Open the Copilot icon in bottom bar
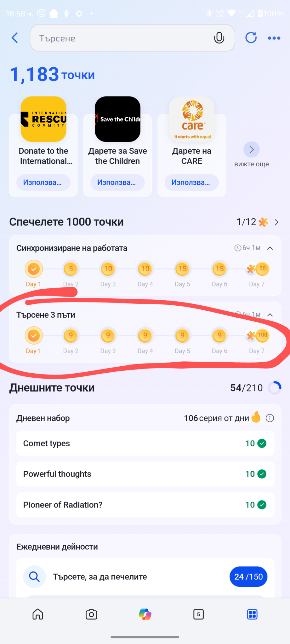 coord(145,614)
